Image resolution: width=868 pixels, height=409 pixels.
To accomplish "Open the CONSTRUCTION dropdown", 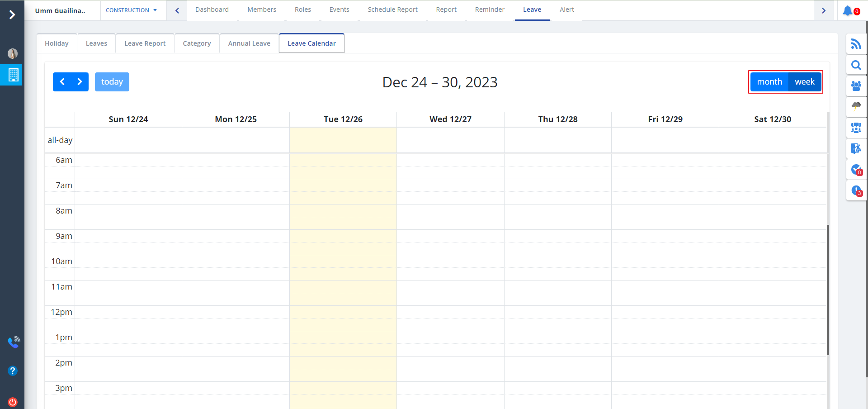I will [132, 10].
